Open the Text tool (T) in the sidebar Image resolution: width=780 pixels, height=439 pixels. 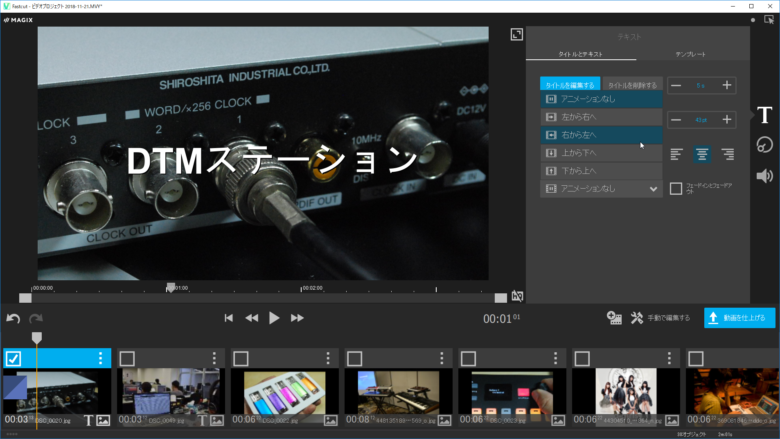click(x=764, y=115)
